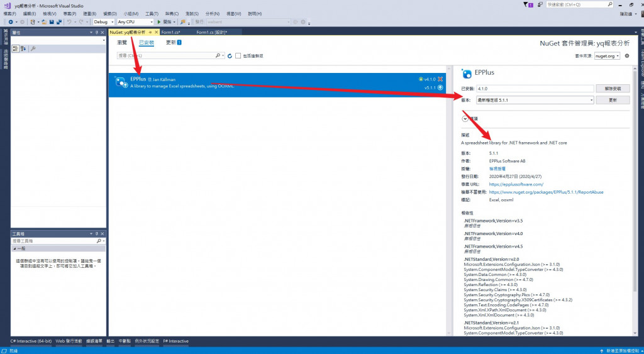Open the 工具(T) menu
This screenshot has height=354, width=644.
[x=152, y=14]
